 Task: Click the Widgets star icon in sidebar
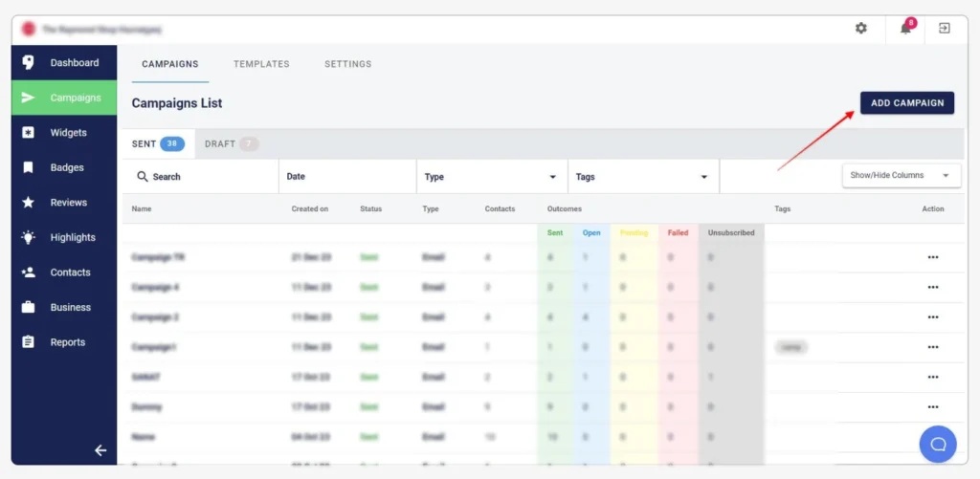coord(29,133)
